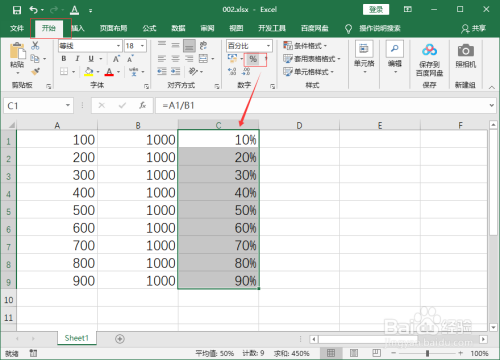Open 单元格样式 cell styles menu
The height and width of the screenshot is (360, 500).
click(x=308, y=72)
